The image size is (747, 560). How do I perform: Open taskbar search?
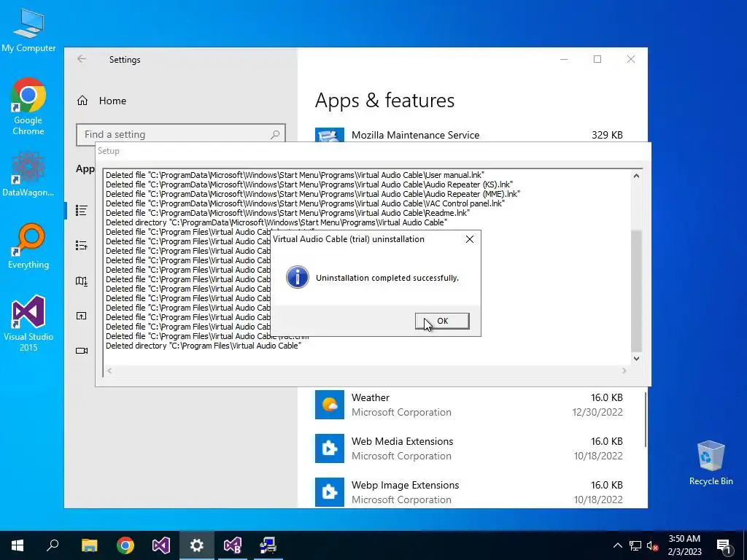[53, 545]
